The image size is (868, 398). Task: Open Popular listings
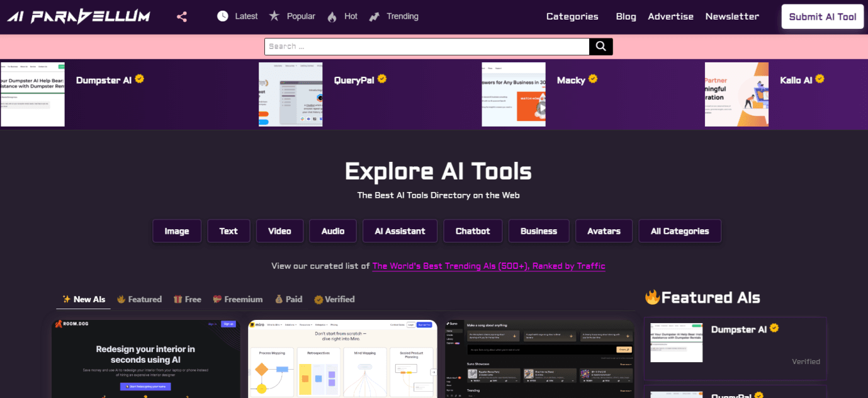tap(301, 16)
